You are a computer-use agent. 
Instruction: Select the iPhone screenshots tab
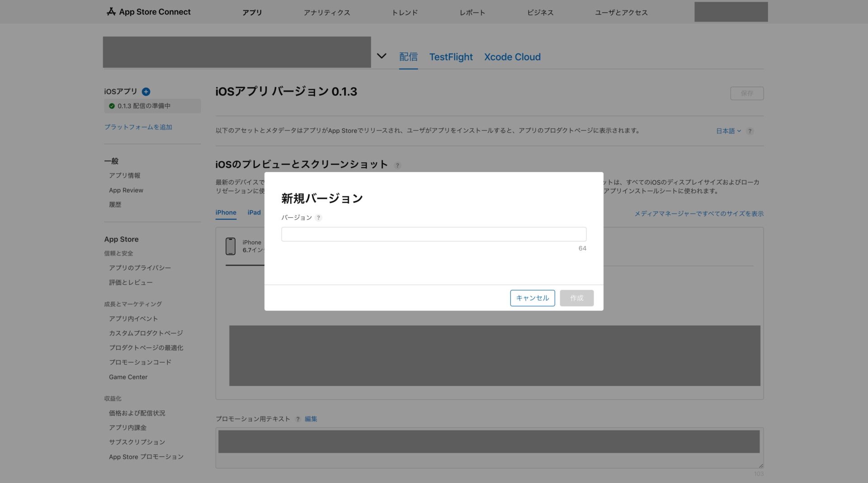226,212
